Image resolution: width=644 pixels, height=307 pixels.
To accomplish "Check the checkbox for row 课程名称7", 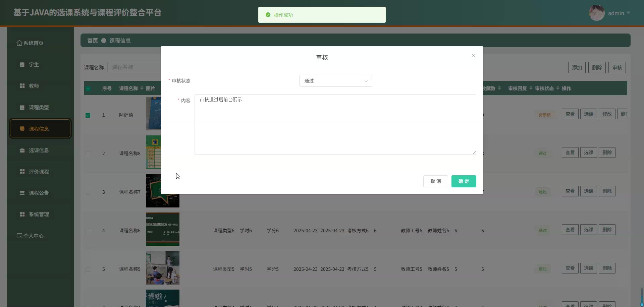I will 88,192.
